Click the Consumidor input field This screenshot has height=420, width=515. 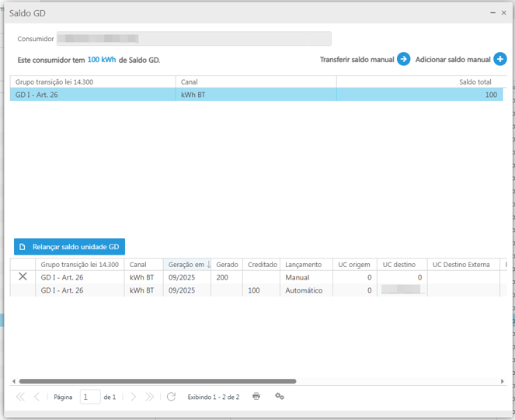[x=194, y=39]
